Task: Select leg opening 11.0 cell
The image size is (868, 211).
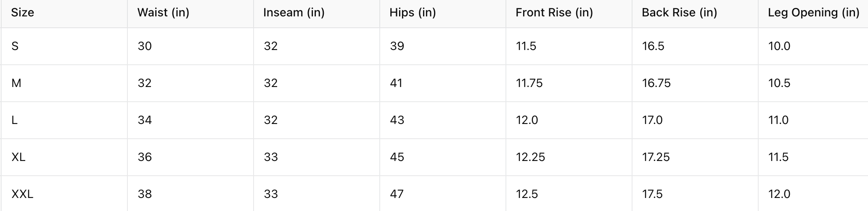Action: point(778,120)
